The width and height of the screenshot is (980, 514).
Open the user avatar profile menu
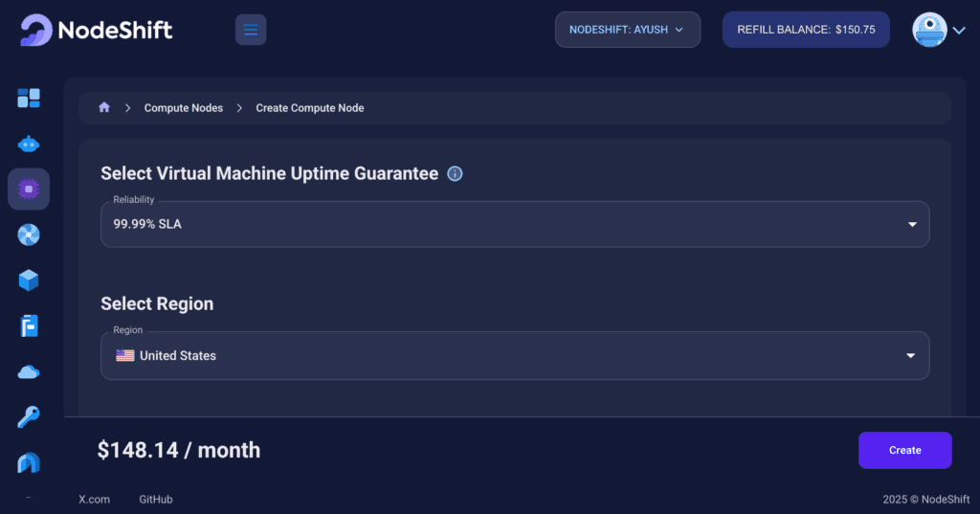pos(939,30)
